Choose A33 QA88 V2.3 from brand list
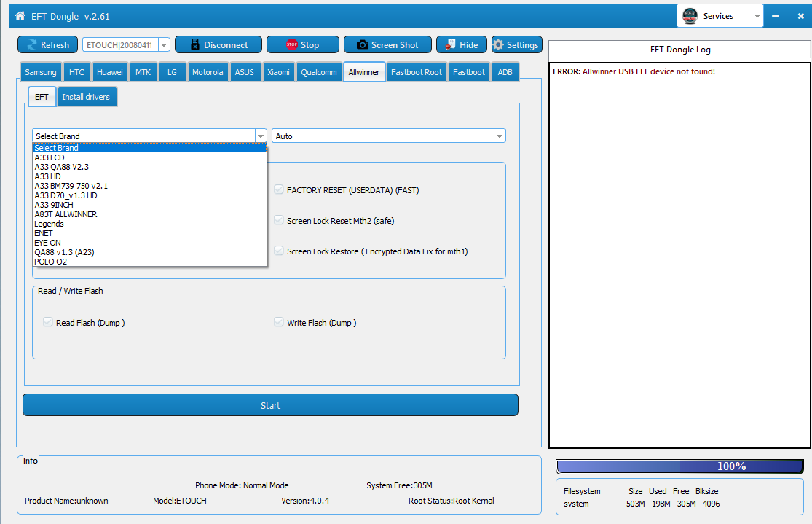 point(149,167)
